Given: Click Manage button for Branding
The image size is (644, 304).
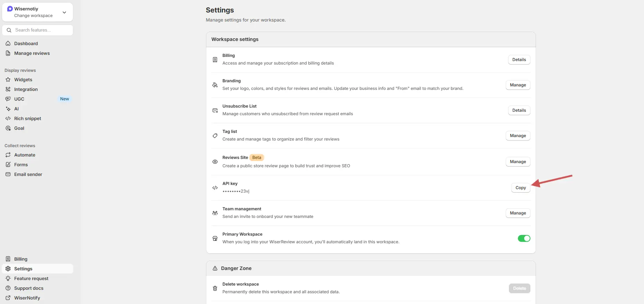Looking at the screenshot, I should (x=518, y=85).
